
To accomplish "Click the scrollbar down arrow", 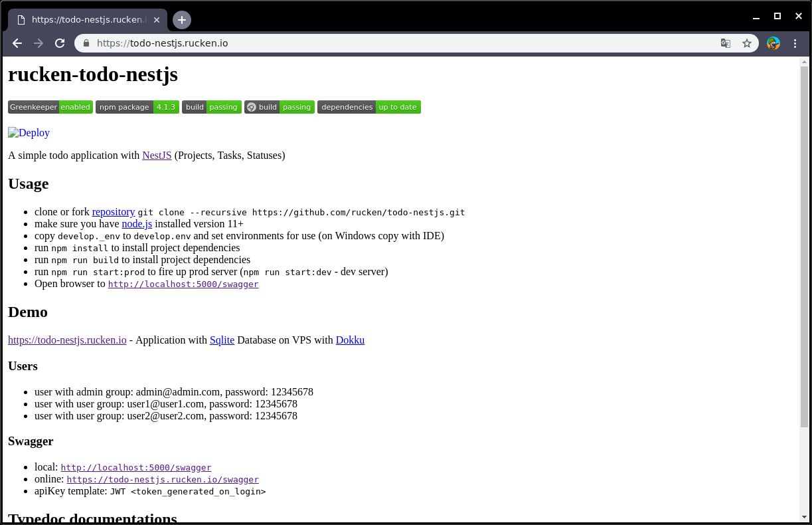I will pos(804,517).
